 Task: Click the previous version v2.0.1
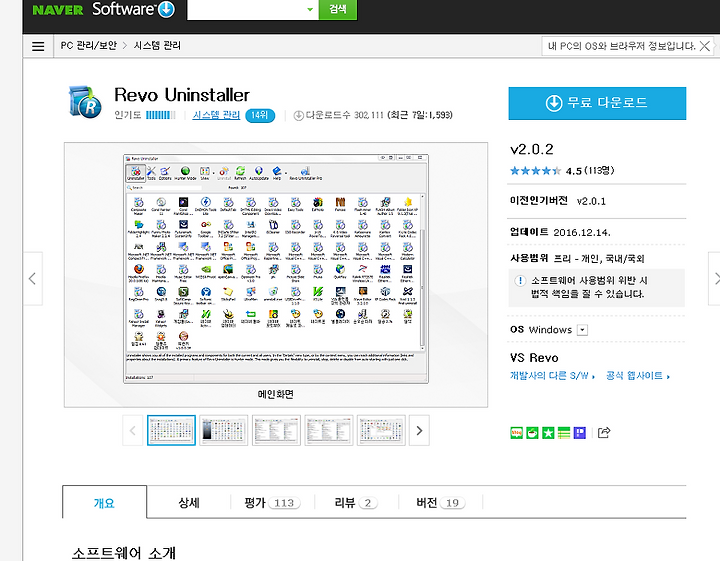pos(591,201)
